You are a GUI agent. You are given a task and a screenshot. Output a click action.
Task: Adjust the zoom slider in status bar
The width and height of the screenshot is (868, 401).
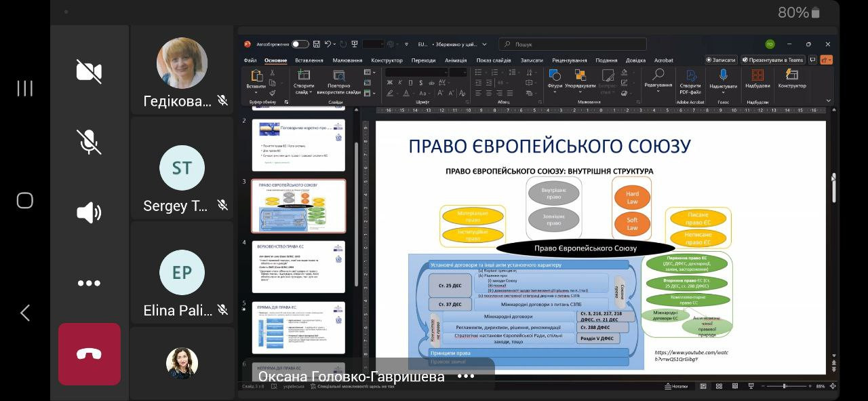coord(785,386)
